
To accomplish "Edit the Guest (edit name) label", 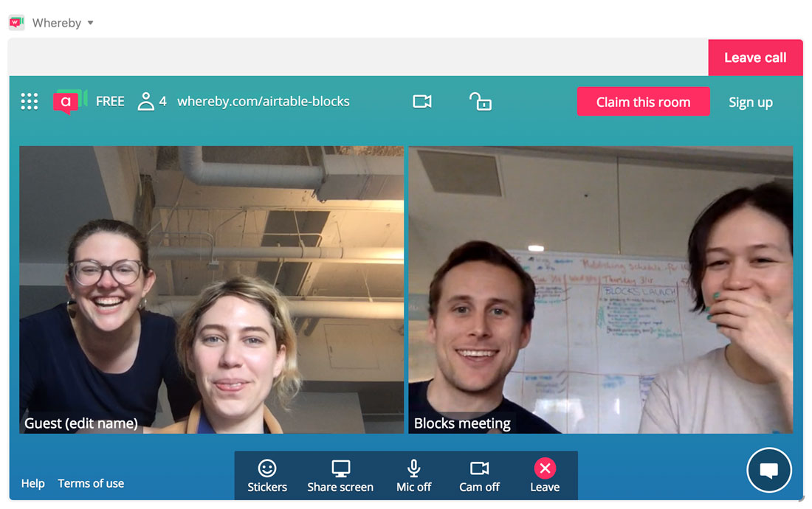I will [x=81, y=423].
